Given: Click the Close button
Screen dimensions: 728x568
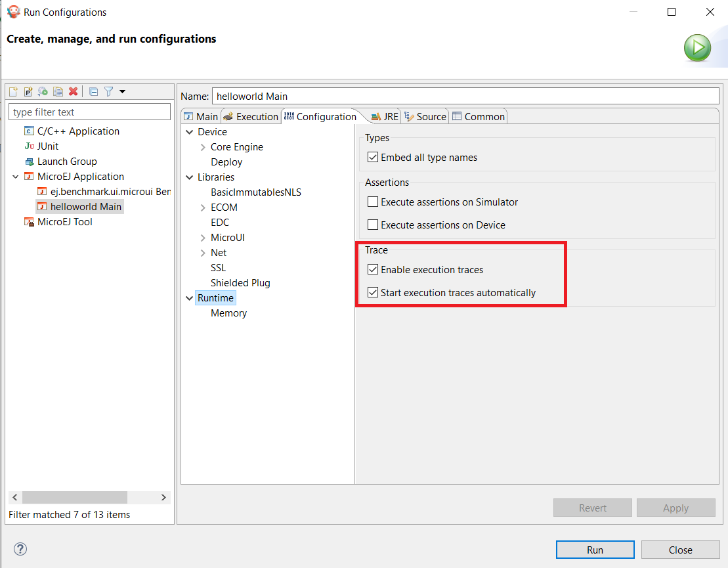Looking at the screenshot, I should (x=680, y=550).
